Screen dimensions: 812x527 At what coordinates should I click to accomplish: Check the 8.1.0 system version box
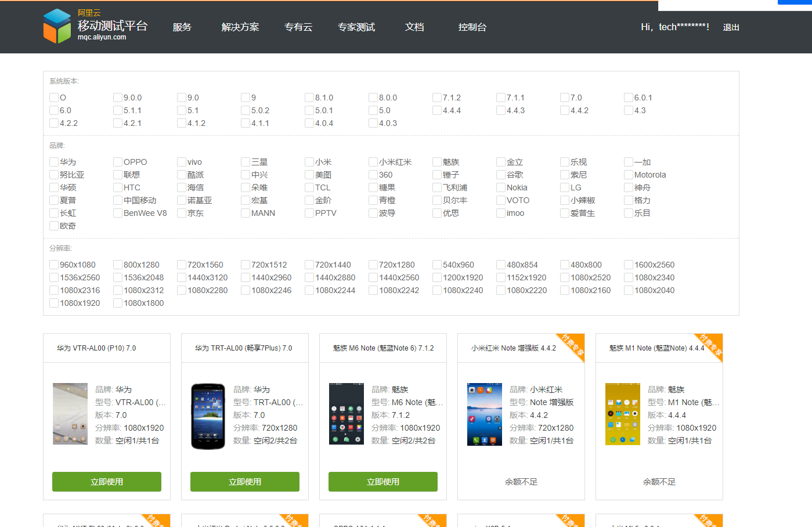(309, 98)
